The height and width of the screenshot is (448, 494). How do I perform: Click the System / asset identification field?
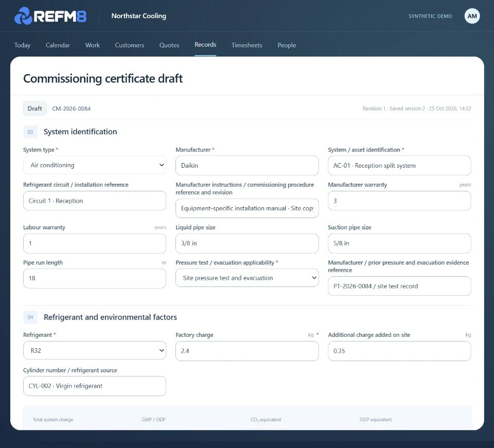[x=399, y=165]
